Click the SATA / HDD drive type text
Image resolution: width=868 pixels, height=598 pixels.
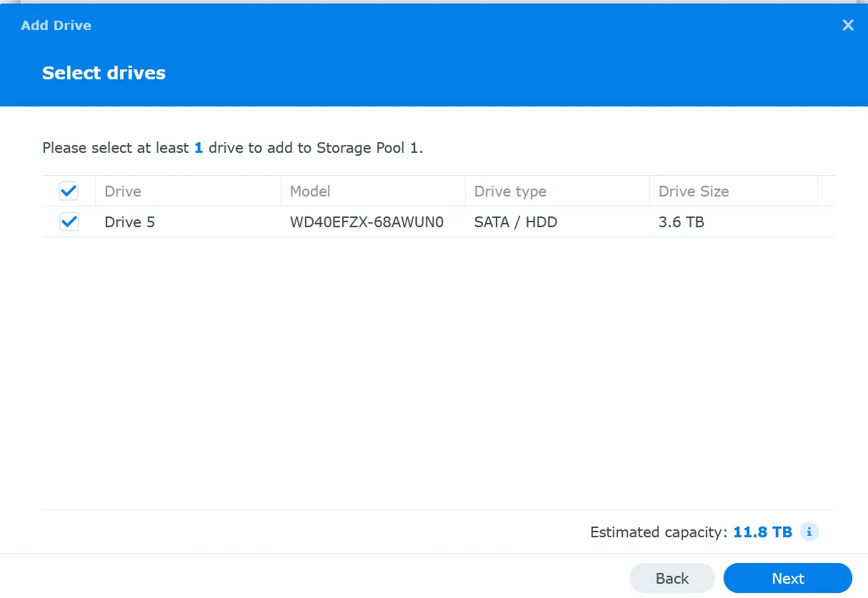coord(515,221)
